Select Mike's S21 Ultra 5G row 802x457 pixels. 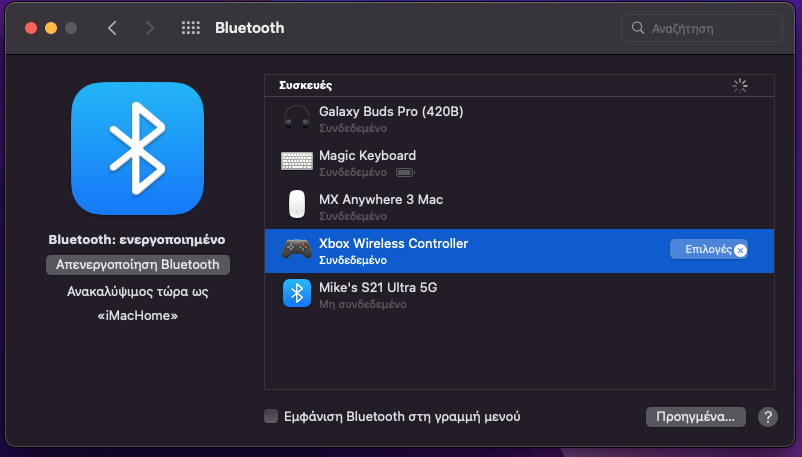coord(500,294)
